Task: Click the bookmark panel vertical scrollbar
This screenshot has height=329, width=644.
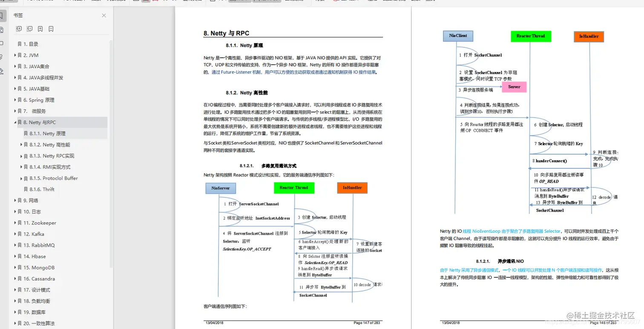Action: tap(111, 153)
